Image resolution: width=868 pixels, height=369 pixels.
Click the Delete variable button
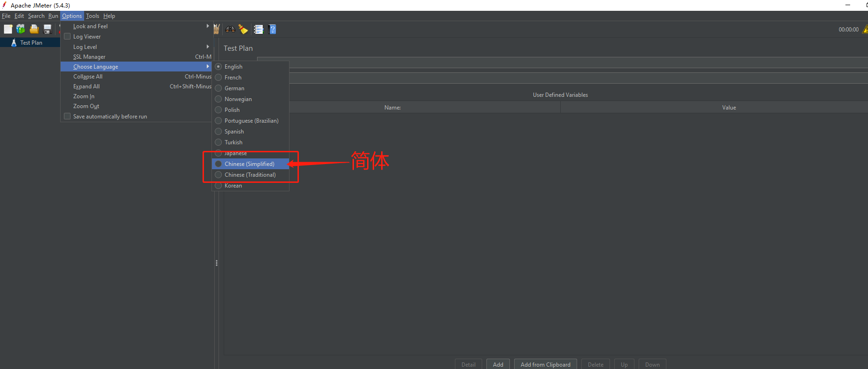pyautogui.click(x=596, y=364)
